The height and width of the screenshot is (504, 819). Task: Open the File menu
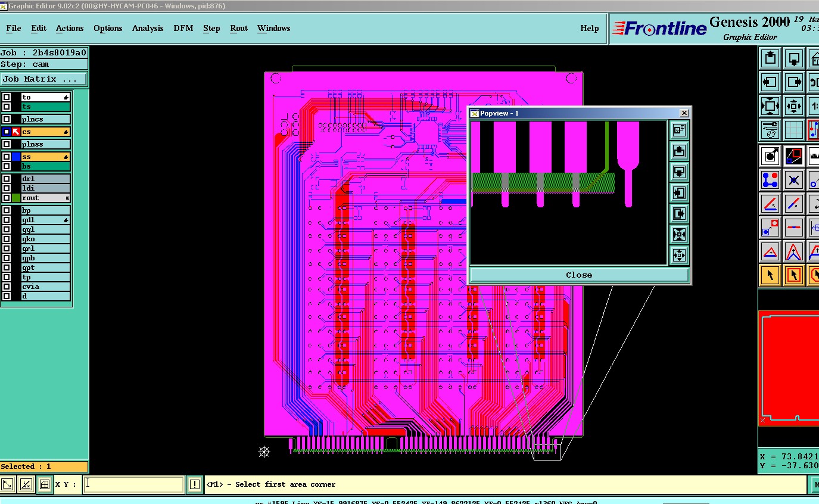(13, 28)
